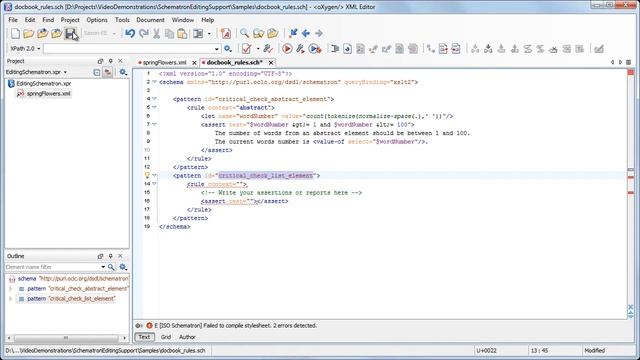Float the Project panel with its detach icon
Image resolution: width=640 pixels, height=360 pixels.
[100, 61]
